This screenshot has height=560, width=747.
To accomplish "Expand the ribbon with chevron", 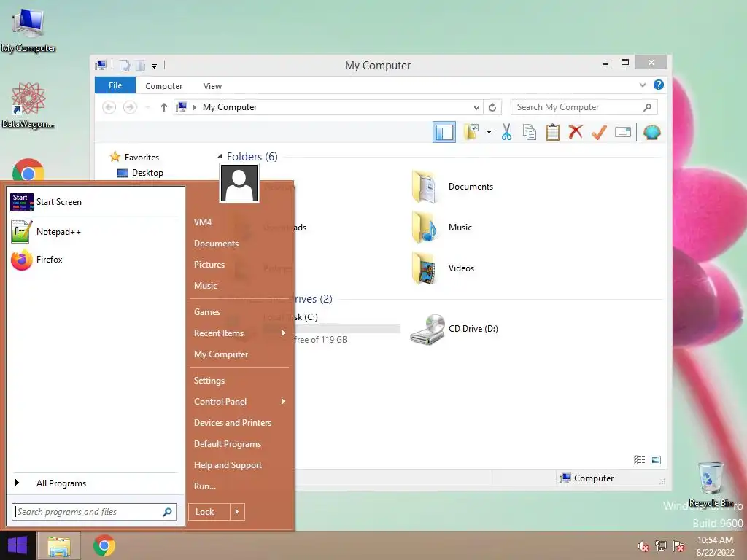I will point(642,85).
